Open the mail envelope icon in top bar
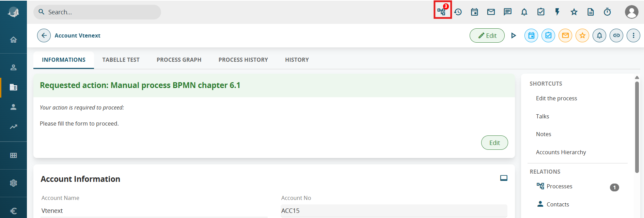Viewport: 644px width, 218px height. click(491, 12)
